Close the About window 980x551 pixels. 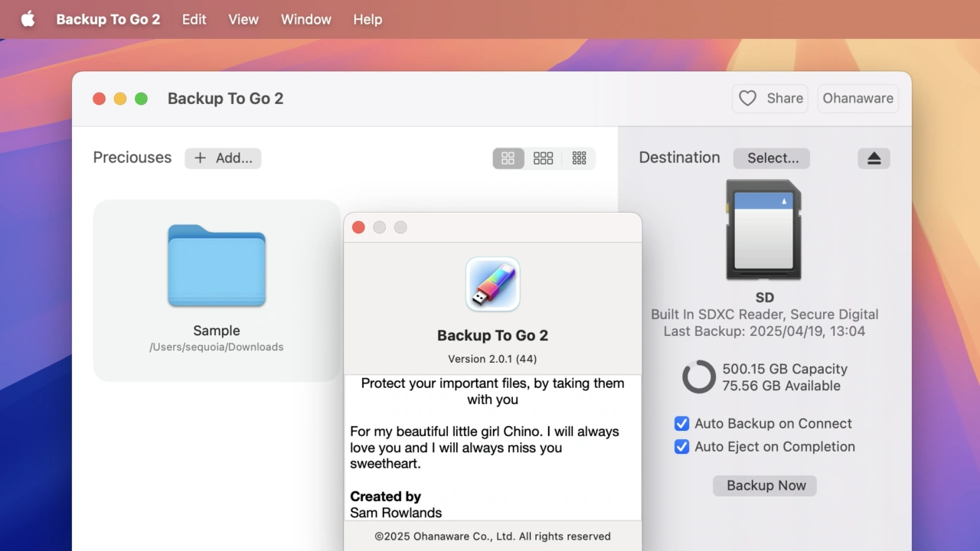[x=358, y=227]
